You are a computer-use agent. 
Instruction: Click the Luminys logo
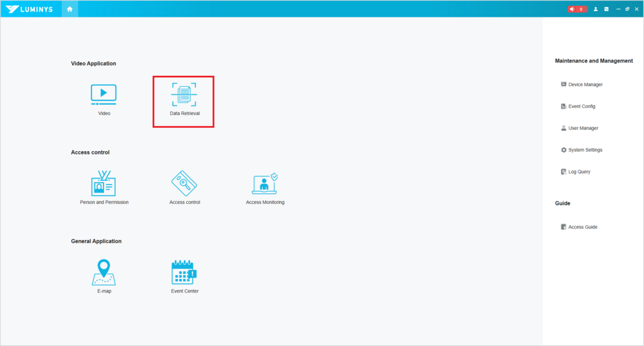31,9
